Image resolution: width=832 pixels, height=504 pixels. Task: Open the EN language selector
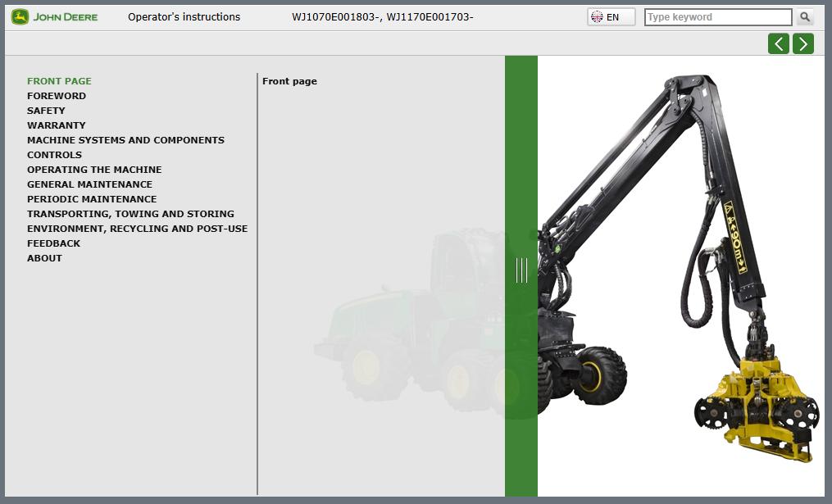(x=611, y=17)
